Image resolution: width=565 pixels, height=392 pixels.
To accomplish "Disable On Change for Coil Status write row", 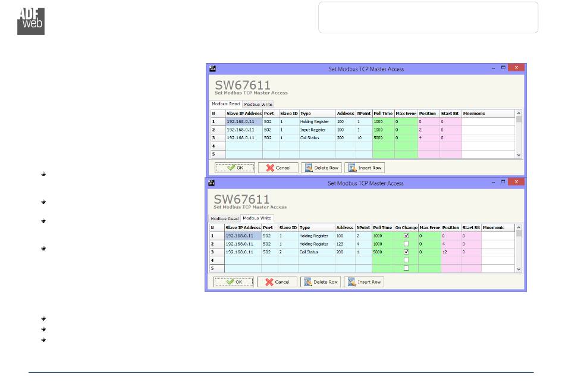I will point(406,252).
